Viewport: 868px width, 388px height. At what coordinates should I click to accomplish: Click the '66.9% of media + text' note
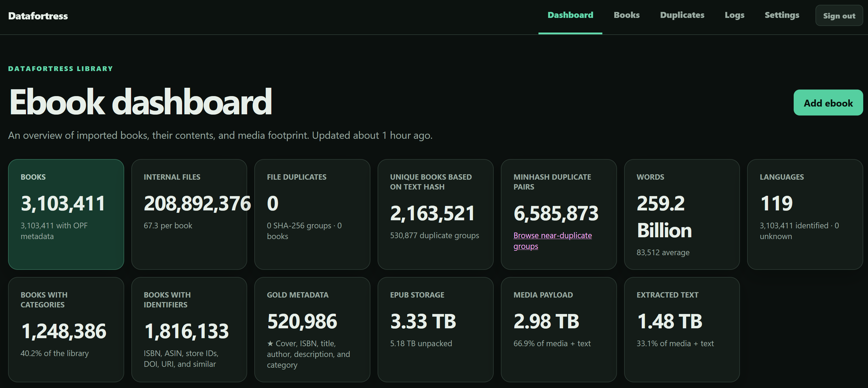[x=552, y=344]
